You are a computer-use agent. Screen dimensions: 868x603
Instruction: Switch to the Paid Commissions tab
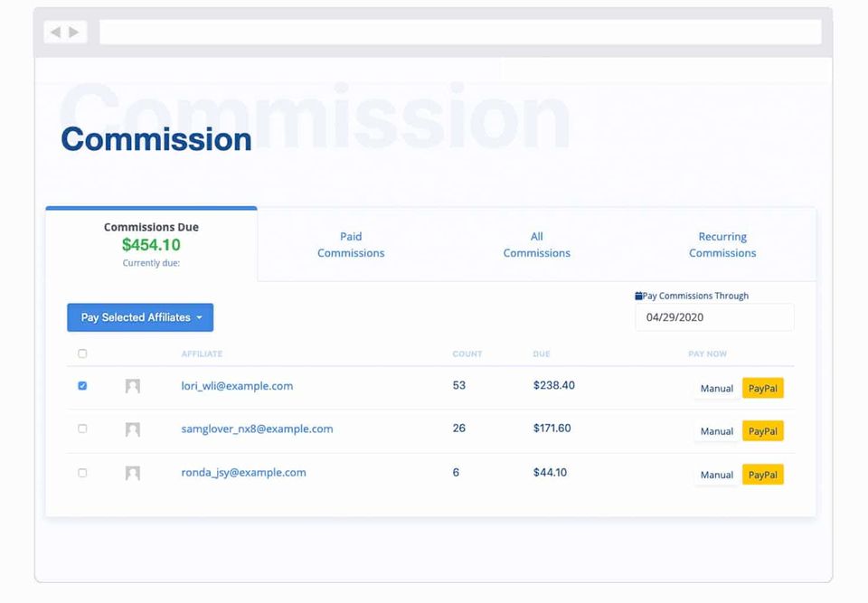(351, 244)
